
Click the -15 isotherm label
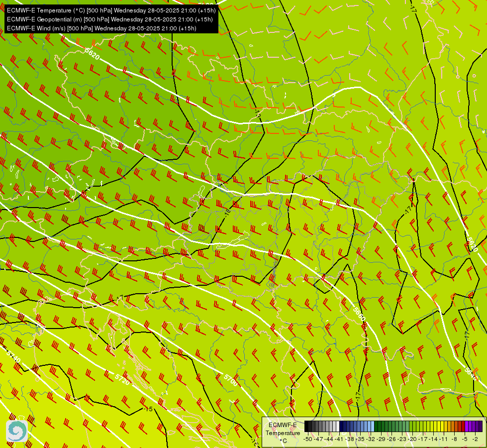pos(148,409)
